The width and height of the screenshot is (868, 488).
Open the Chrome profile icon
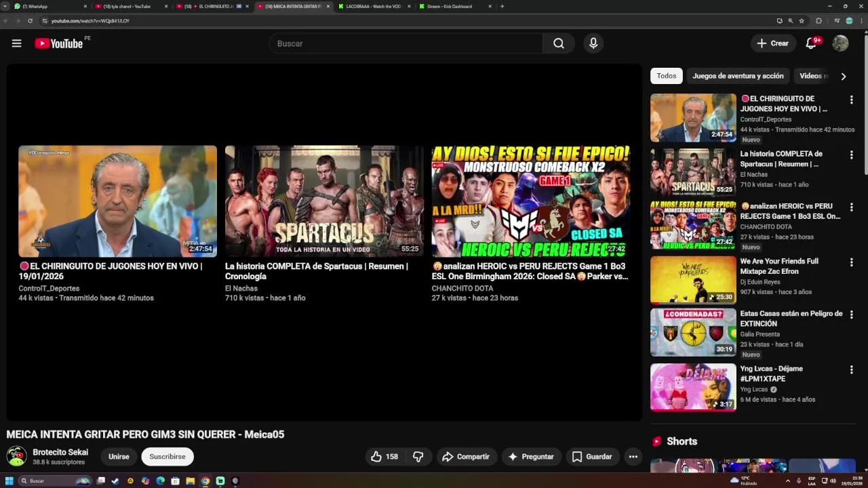[x=849, y=21]
